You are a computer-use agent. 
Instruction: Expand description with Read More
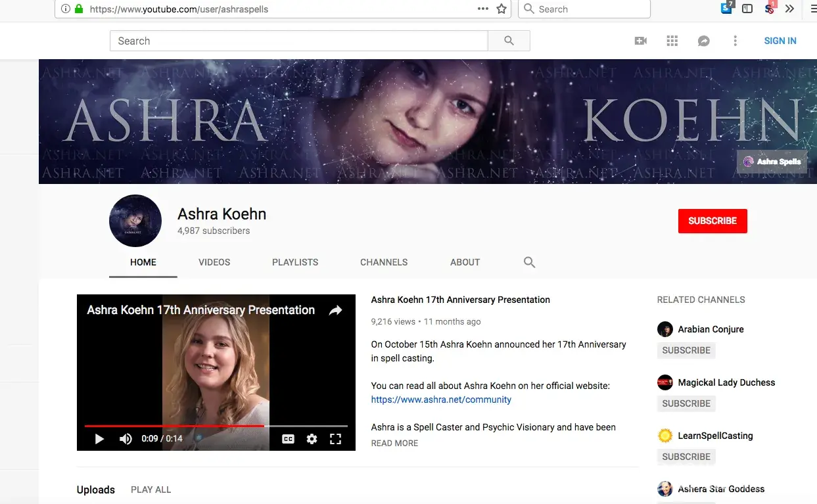[394, 444]
